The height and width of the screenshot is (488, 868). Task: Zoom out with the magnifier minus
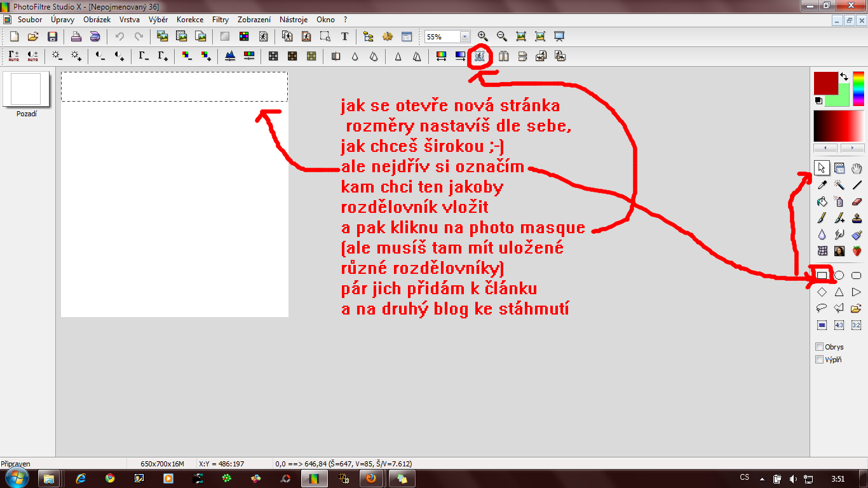501,37
